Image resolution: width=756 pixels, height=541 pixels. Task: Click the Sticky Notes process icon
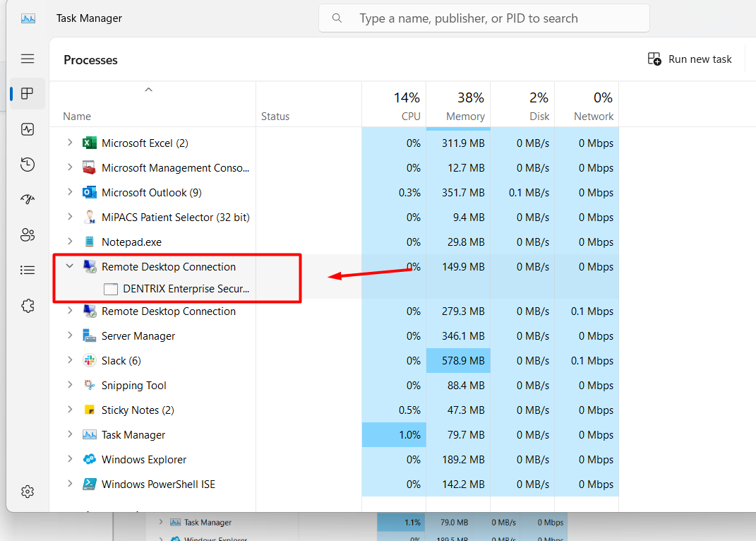click(x=89, y=410)
